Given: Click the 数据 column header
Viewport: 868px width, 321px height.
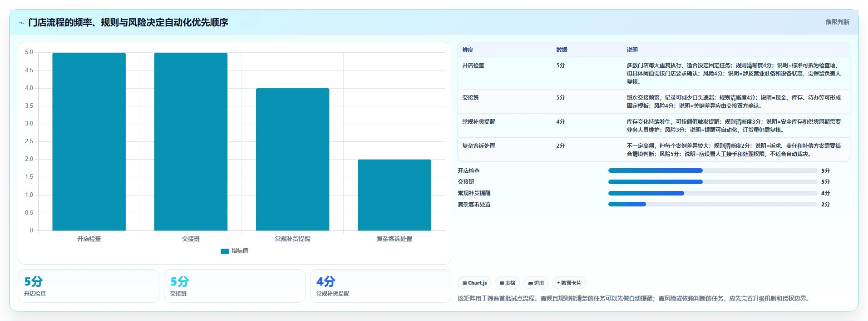Looking at the screenshot, I should 562,50.
